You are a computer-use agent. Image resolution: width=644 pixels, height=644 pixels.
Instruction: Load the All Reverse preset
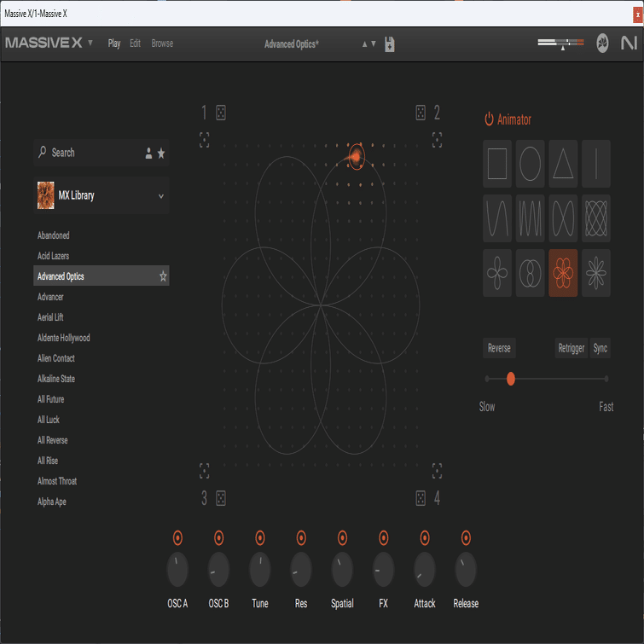pos(53,440)
